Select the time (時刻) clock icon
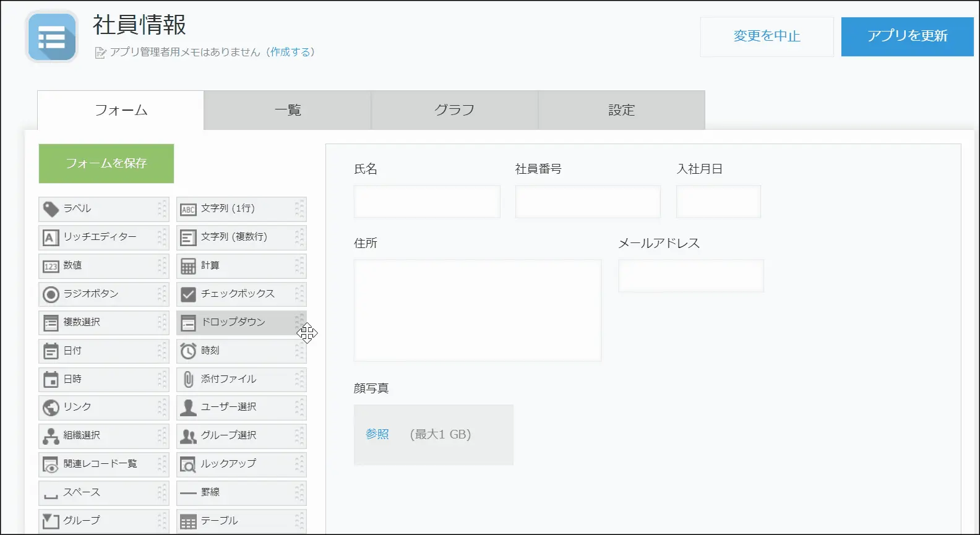The height and width of the screenshot is (535, 980). point(188,351)
